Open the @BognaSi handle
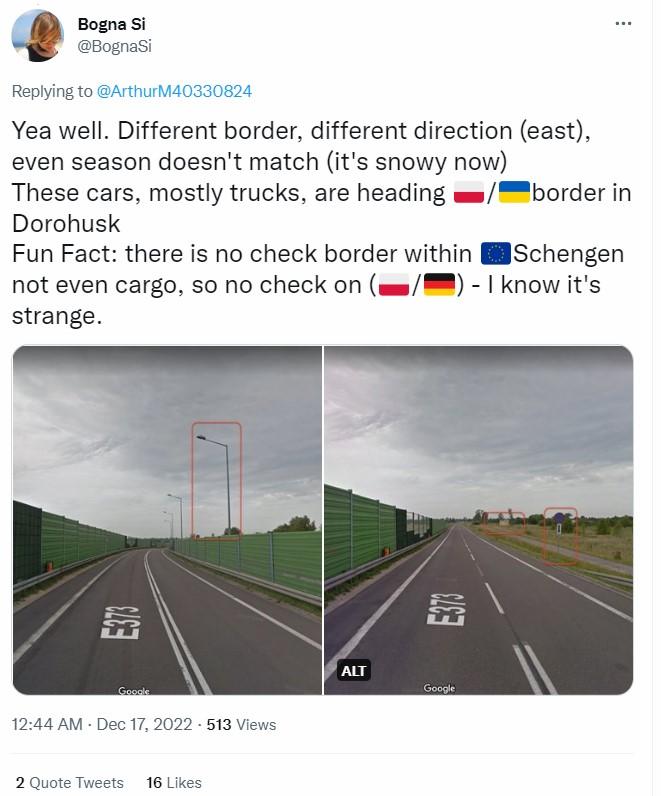Viewport: 661px width, 796px height. tap(114, 46)
